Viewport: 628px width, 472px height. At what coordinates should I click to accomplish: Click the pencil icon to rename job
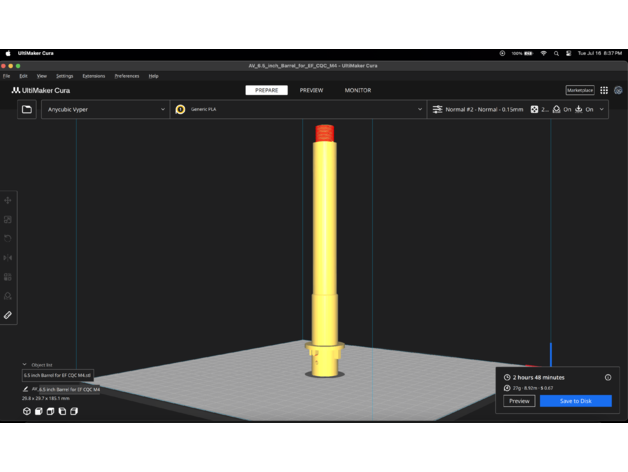[x=27, y=389]
